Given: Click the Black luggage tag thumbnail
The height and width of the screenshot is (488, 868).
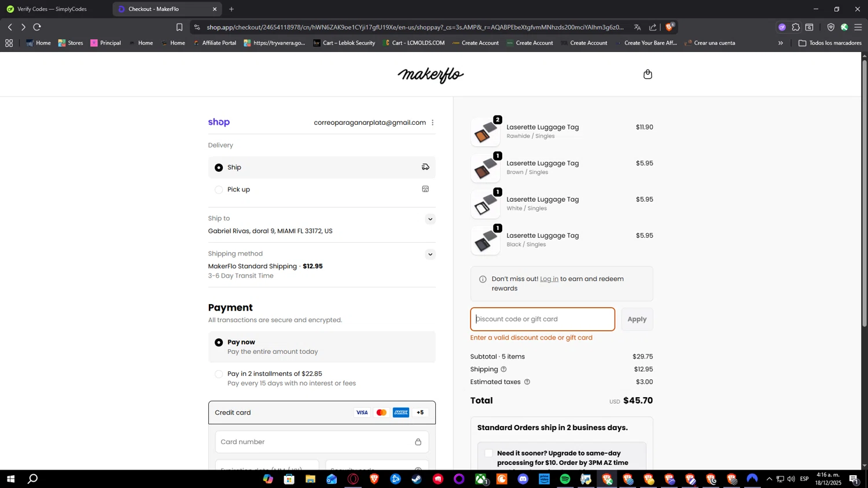Looking at the screenshot, I should [x=486, y=241].
